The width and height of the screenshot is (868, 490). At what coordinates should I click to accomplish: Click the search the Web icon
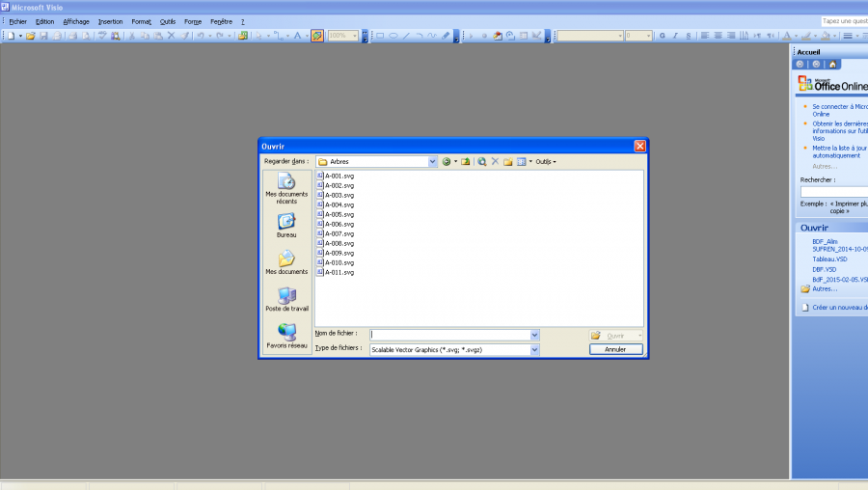pyautogui.click(x=481, y=162)
